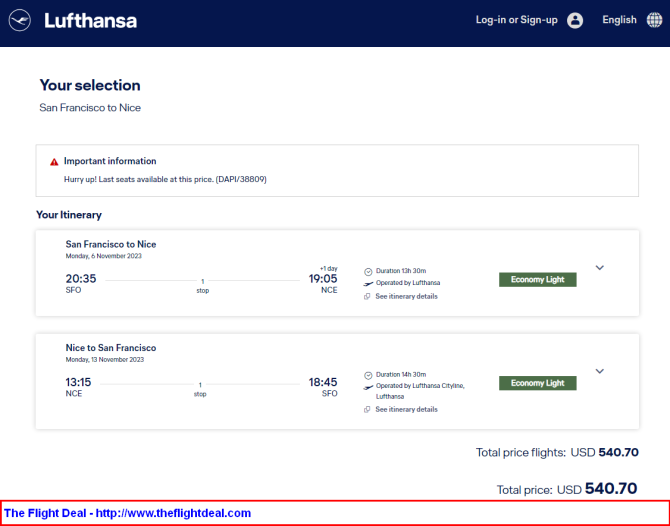The height and width of the screenshot is (526, 670).
Task: Click the outbound itinerary details copy icon
Action: click(x=367, y=297)
